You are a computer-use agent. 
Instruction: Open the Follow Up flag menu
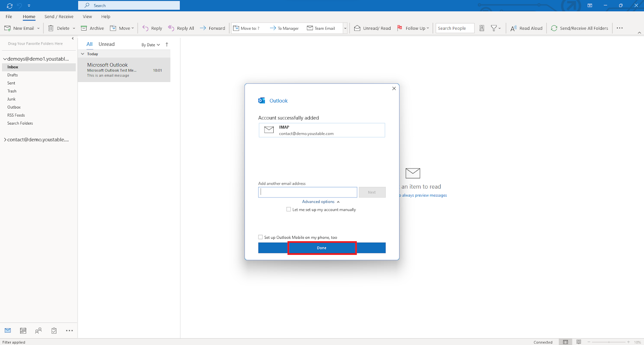tap(413, 28)
